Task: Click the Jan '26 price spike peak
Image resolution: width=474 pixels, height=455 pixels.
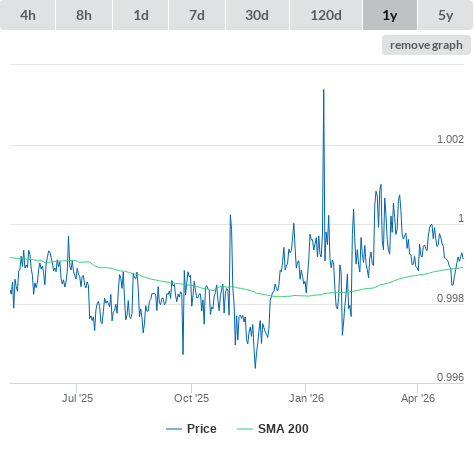Action: (323, 90)
